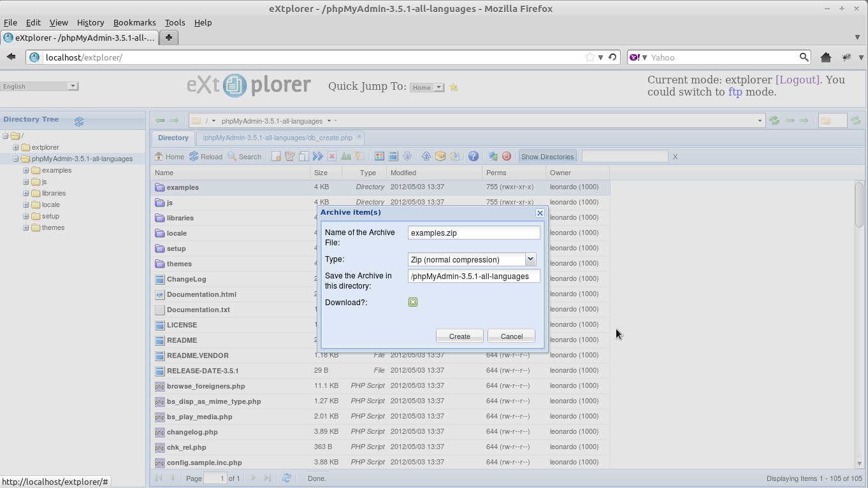
Task: Click the yellow star bookmark icon
Action: pyautogui.click(x=454, y=87)
